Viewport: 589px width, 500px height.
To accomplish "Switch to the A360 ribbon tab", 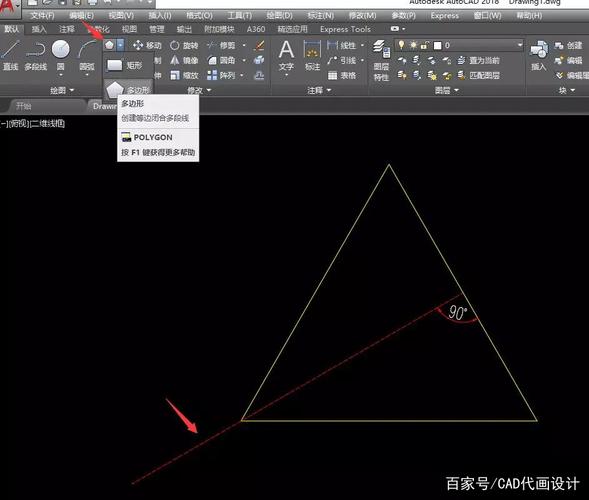I will pyautogui.click(x=256, y=29).
